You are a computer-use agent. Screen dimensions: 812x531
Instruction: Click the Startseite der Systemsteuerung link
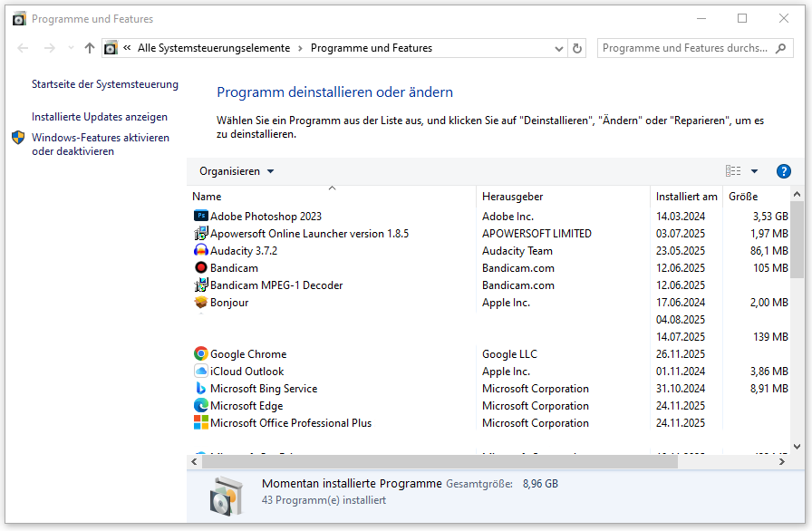click(105, 82)
